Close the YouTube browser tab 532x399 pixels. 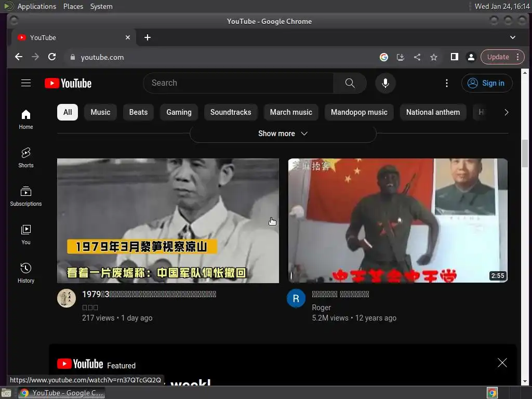128,37
